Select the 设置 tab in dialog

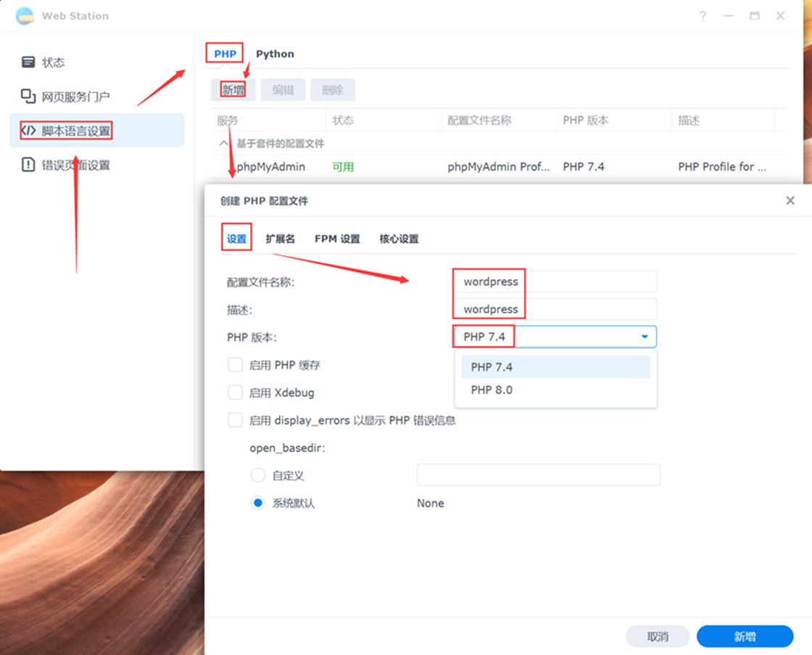coord(236,239)
